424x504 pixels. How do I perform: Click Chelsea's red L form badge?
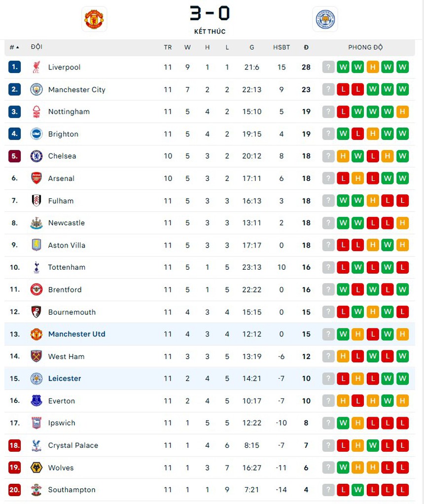pyautogui.click(x=373, y=156)
